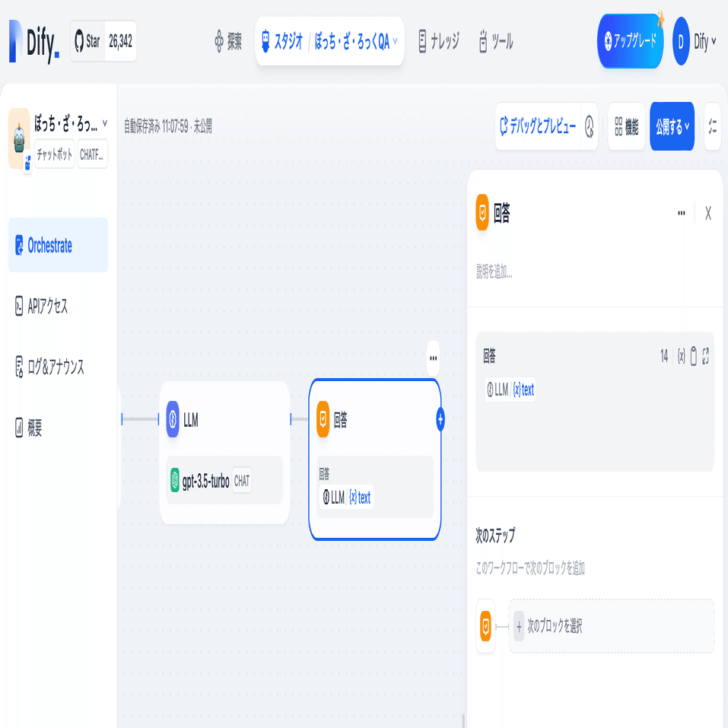
Task: Open the Dify account dropdown menu
Action: 695,41
